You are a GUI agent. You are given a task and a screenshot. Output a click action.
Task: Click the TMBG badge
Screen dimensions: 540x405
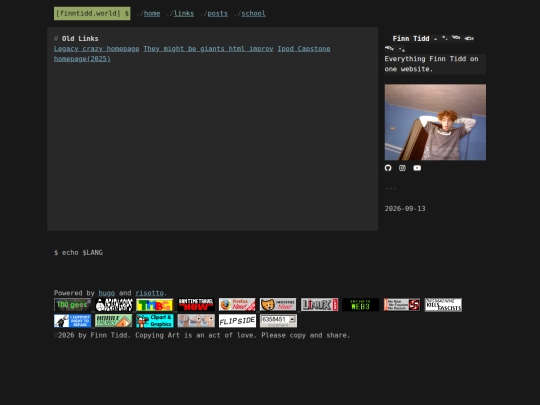coord(155,304)
